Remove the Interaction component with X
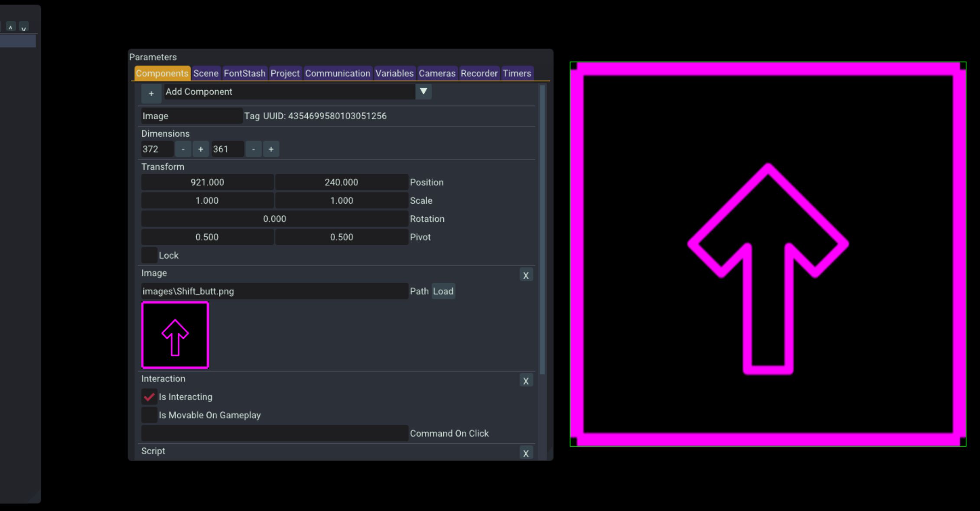980x511 pixels. [526, 381]
